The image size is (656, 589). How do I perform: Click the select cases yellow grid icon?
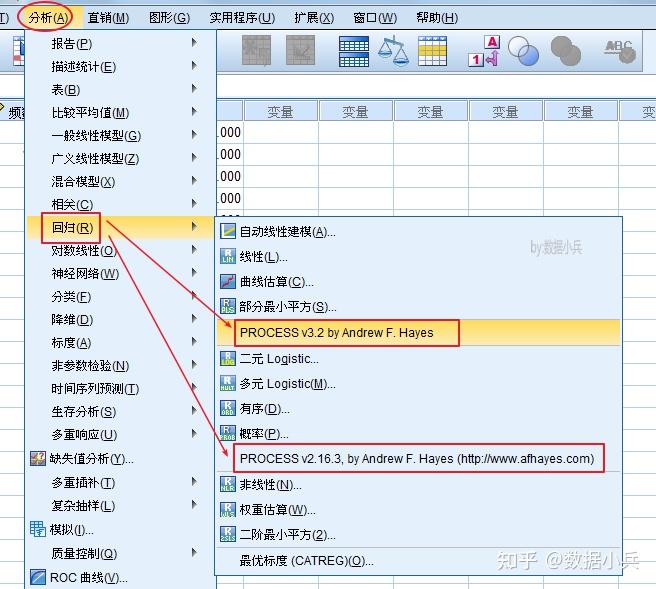click(x=433, y=51)
